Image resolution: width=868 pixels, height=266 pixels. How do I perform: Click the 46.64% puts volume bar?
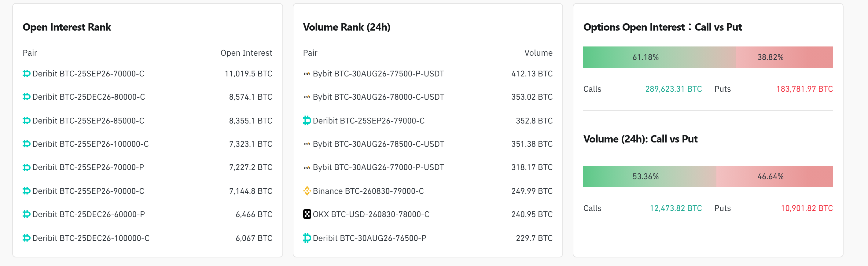tap(775, 176)
